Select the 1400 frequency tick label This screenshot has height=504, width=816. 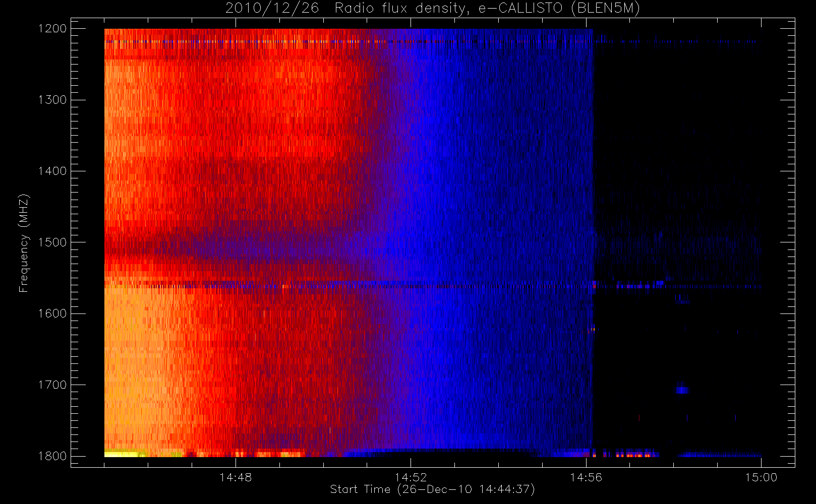52,171
